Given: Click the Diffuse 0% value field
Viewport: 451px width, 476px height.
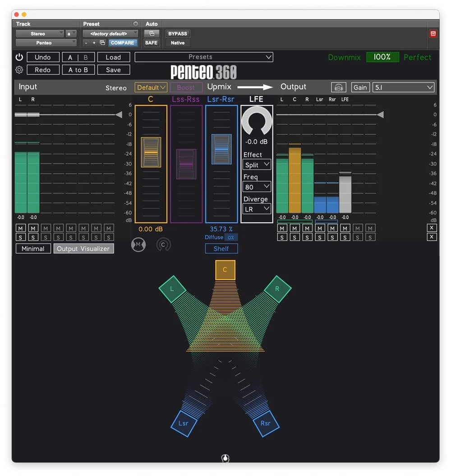Looking at the screenshot, I should 231,238.
